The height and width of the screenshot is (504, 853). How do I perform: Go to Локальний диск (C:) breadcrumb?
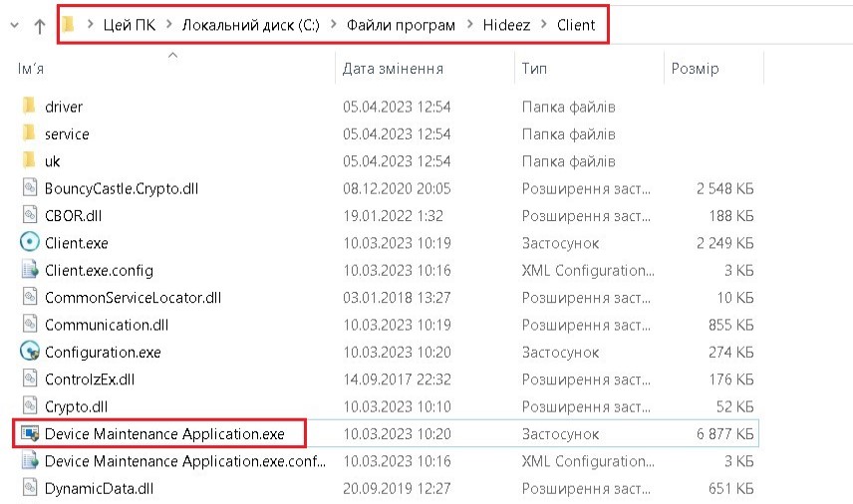click(251, 25)
